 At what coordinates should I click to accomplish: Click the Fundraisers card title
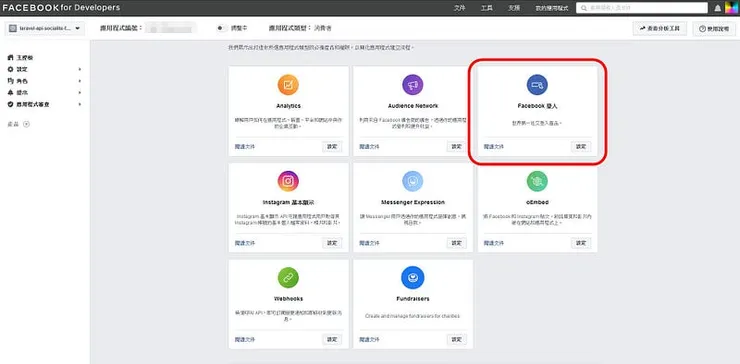pos(413,299)
